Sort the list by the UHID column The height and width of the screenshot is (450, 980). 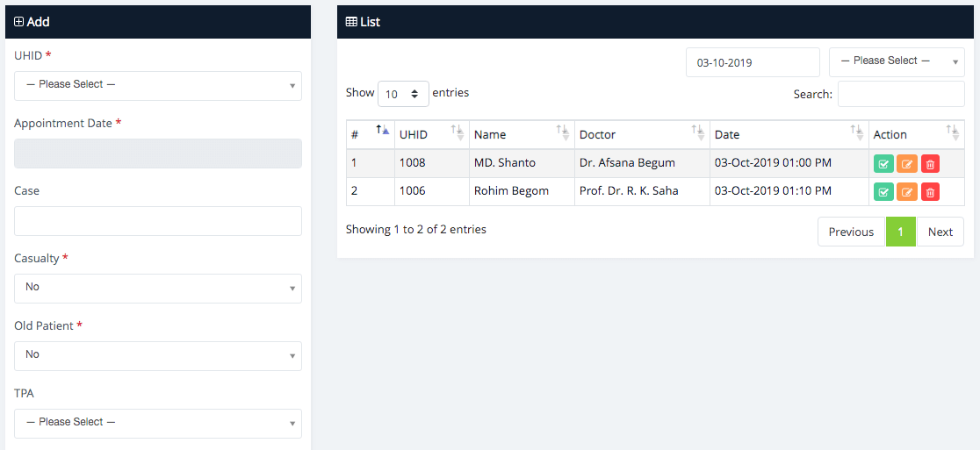point(431,134)
